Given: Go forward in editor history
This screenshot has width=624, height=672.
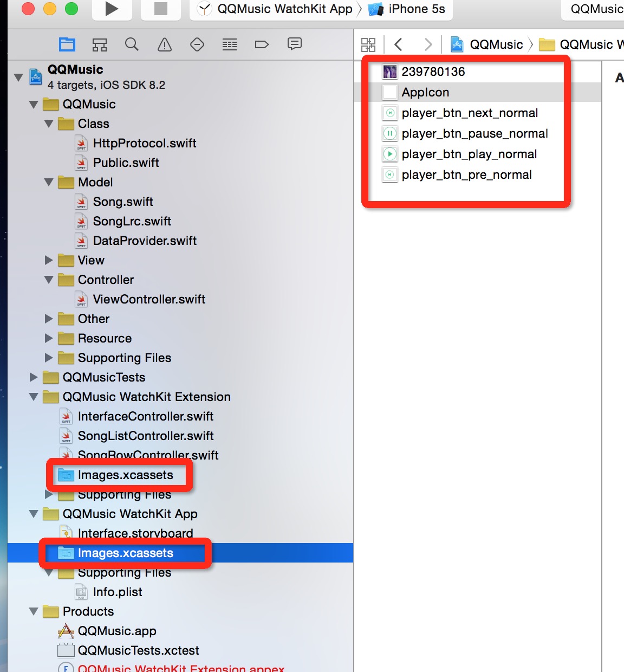Looking at the screenshot, I should (x=428, y=44).
